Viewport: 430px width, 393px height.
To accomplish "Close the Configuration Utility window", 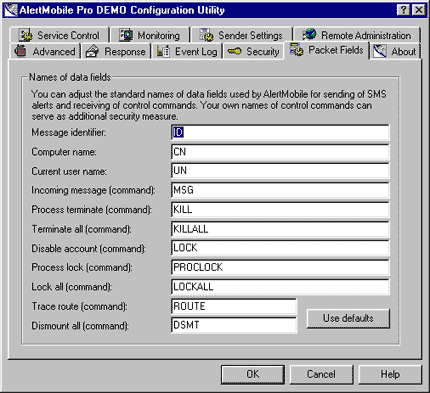I will 419,10.
